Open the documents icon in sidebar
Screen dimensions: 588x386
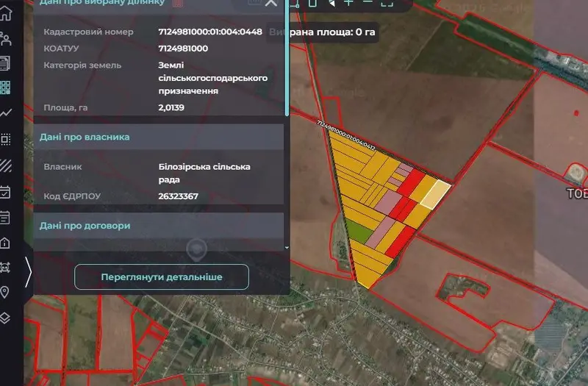5,63
